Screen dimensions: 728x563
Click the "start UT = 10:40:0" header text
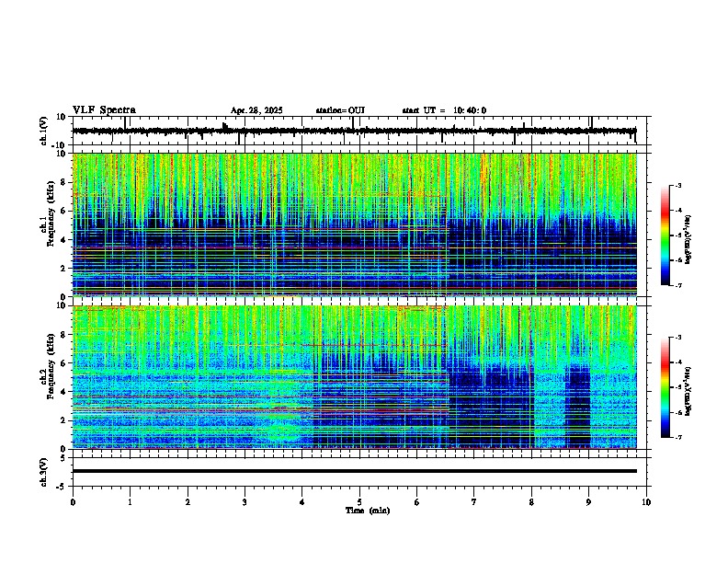click(444, 110)
